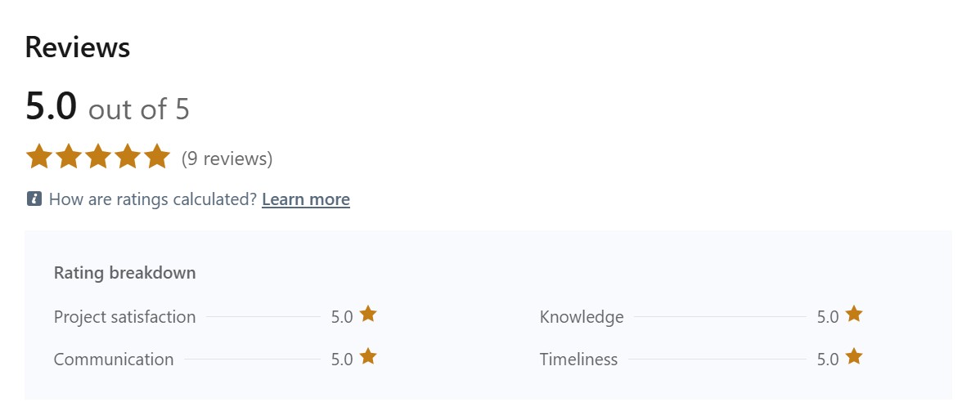Viewport: 980px width, 402px height.
Task: Click "How are ratings calculated?" text
Action: pos(153,199)
